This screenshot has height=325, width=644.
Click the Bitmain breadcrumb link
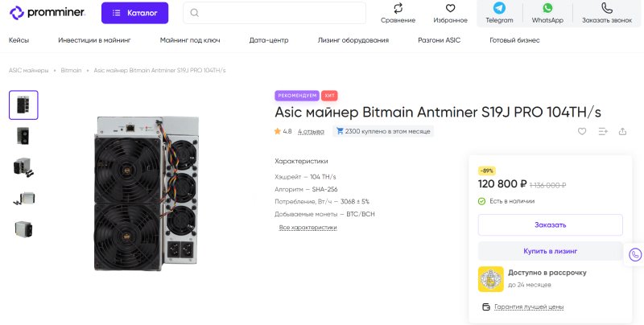(x=72, y=71)
